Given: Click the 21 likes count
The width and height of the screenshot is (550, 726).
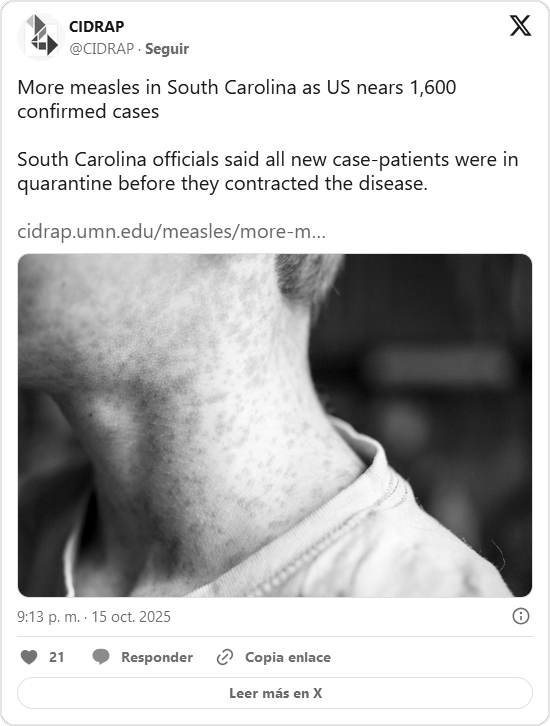Looking at the screenshot, I should click(x=56, y=657).
